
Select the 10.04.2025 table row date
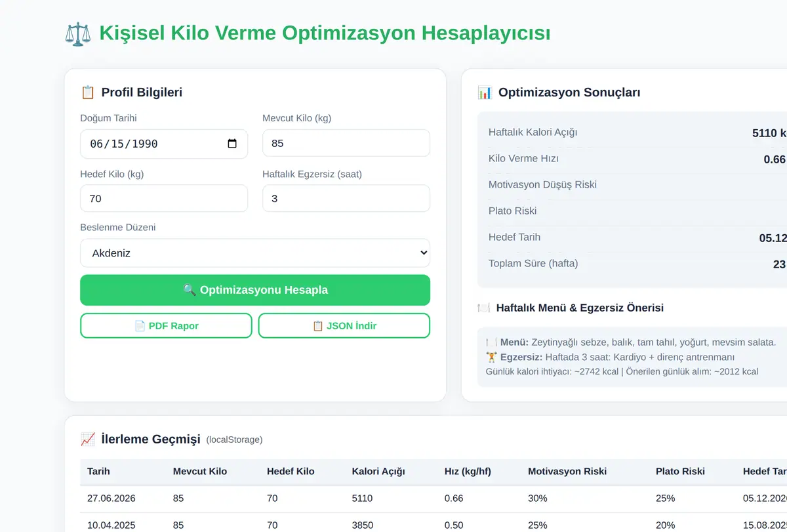click(111, 525)
